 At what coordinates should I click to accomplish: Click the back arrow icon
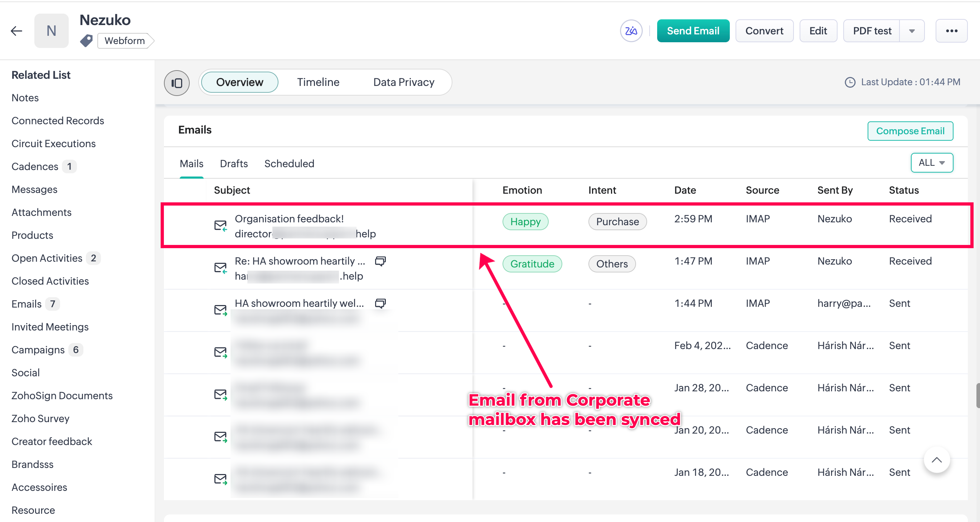click(17, 31)
